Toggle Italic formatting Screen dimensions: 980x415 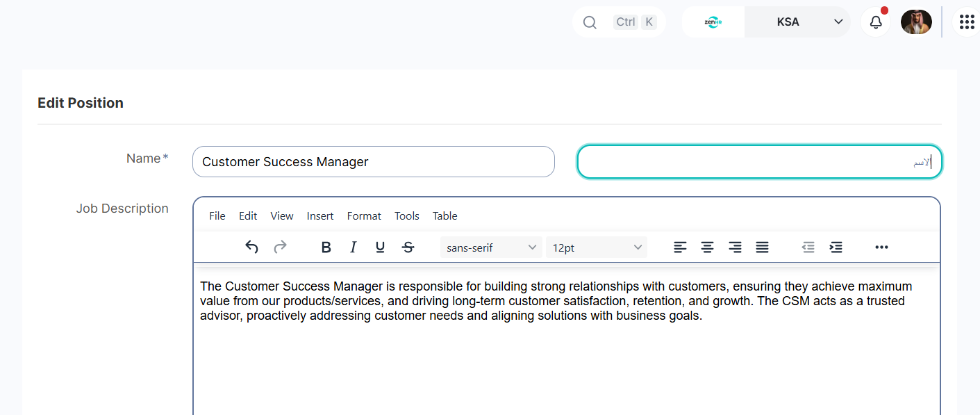click(x=353, y=247)
